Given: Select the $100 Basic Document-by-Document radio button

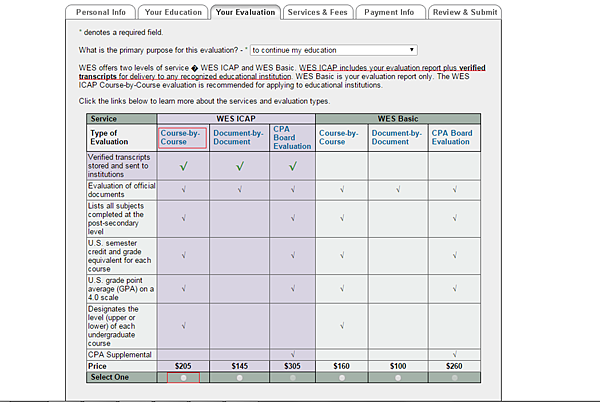Looking at the screenshot, I should click(x=398, y=378).
